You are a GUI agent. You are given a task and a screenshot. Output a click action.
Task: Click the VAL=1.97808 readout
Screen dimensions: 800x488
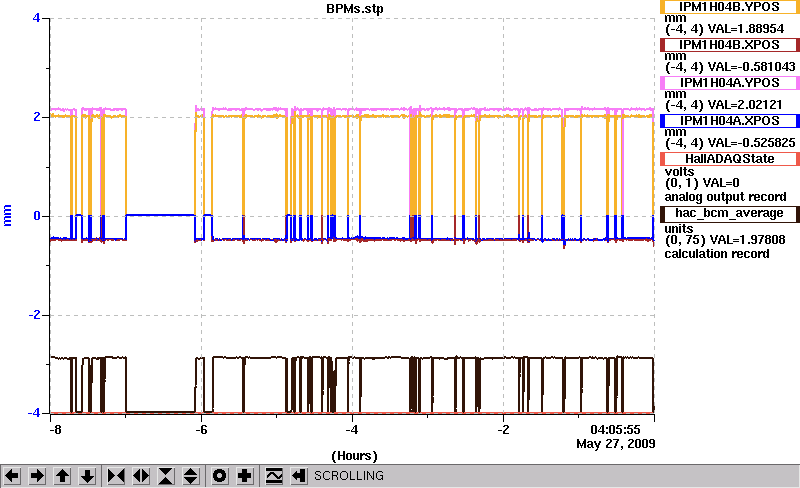click(746, 240)
